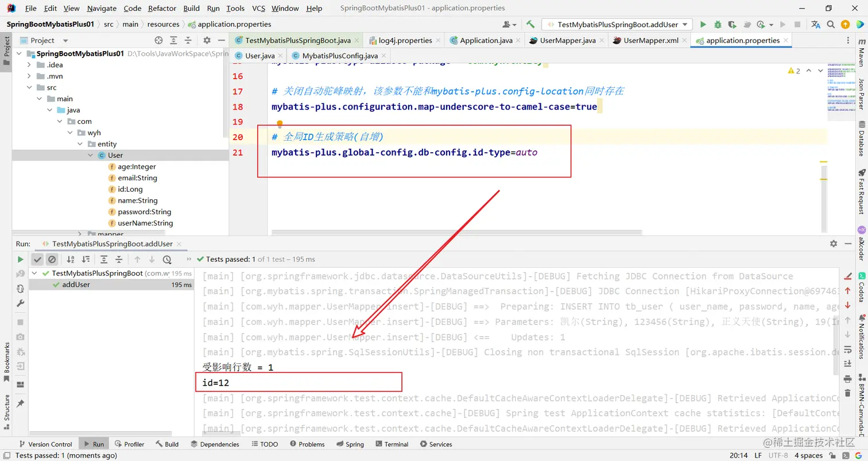
Task: Expand the .idea folder
Action: pos(29,65)
